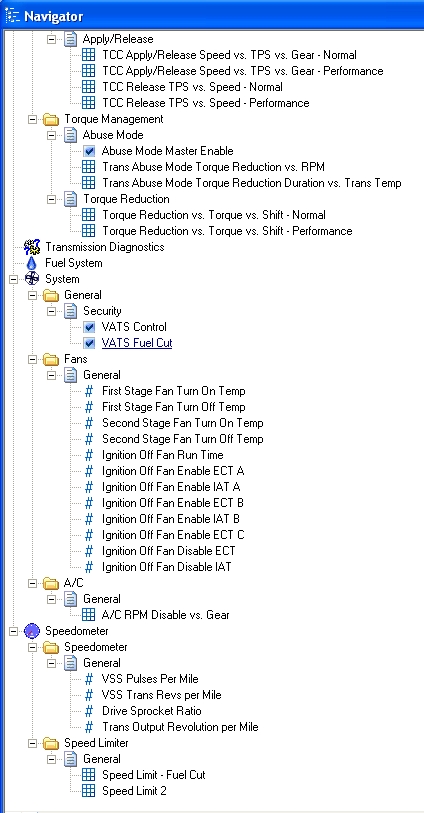This screenshot has height=813, width=424.
Task: Click the Transmission Diagnostics gear icon
Action: pyautogui.click(x=32, y=247)
